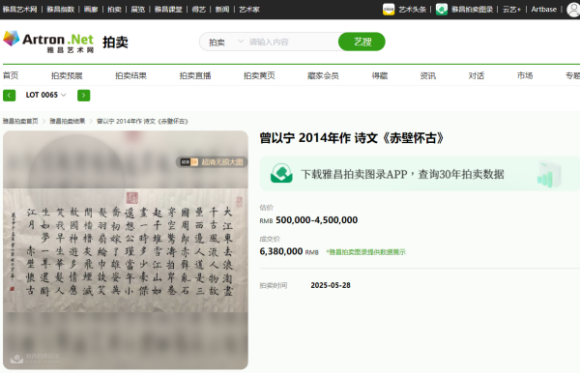Click the 雅昌课堂 link in top bar
Image resolution: width=580 pixels, height=373 pixels.
(168, 9)
